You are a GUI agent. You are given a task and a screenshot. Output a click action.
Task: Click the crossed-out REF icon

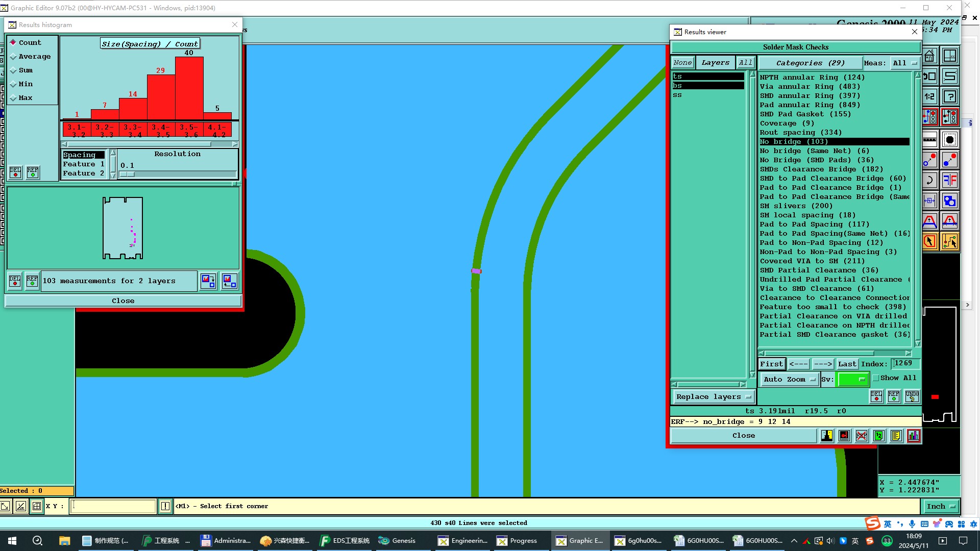862,436
